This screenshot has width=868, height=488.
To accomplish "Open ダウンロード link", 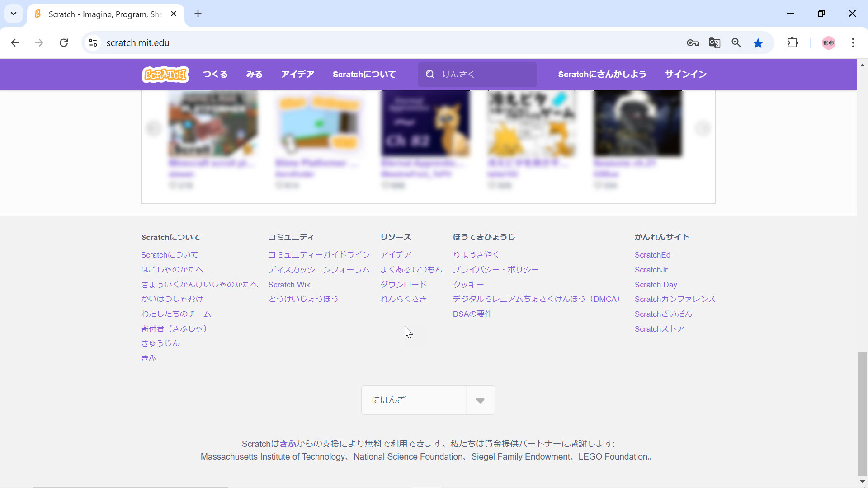I will (x=404, y=285).
